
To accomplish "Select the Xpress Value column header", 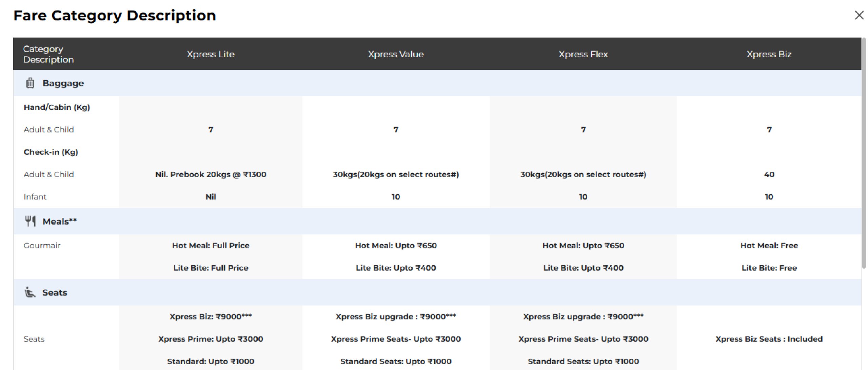I will 396,54.
